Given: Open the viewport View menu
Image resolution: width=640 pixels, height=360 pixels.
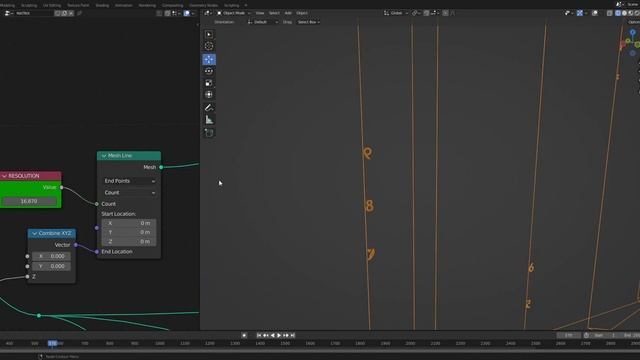Looking at the screenshot, I should click(260, 13).
